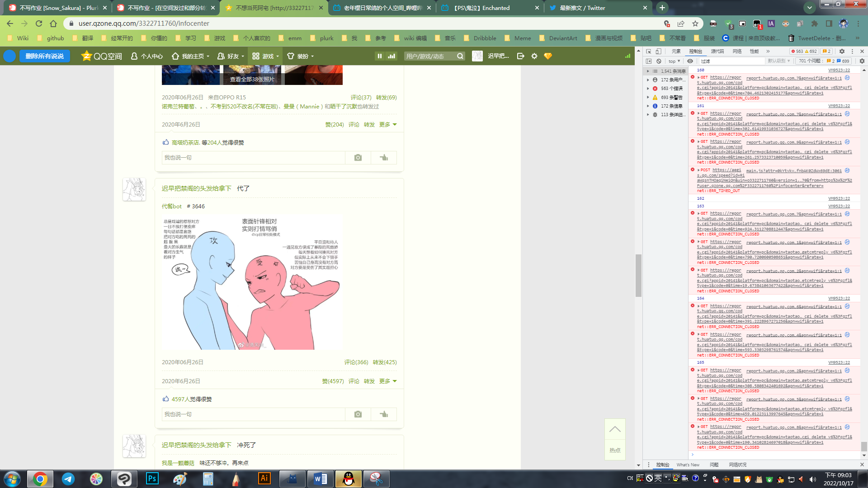Click 转发(425) link
The image size is (868, 488).
385,362
